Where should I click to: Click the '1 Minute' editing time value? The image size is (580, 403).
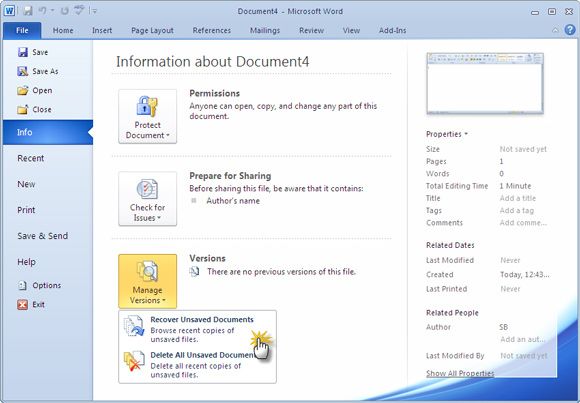point(515,186)
